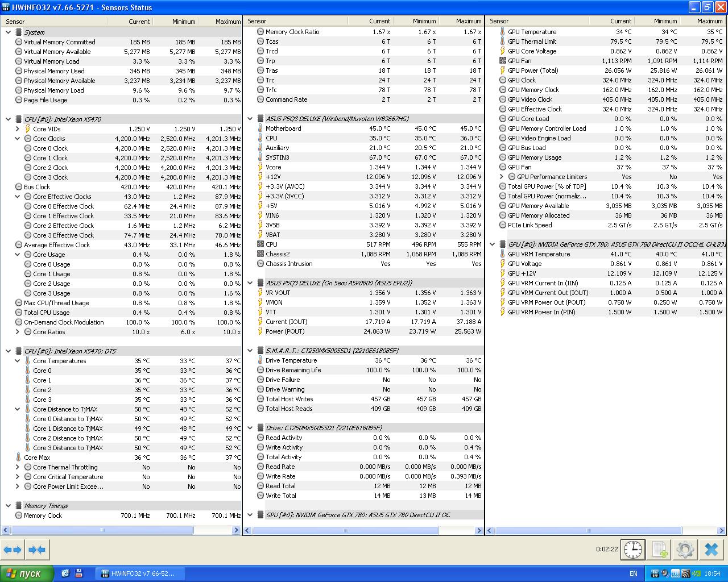Select the +12V lightning icon under ASUS P5Q3
This screenshot has width=728, height=582.
click(260, 177)
